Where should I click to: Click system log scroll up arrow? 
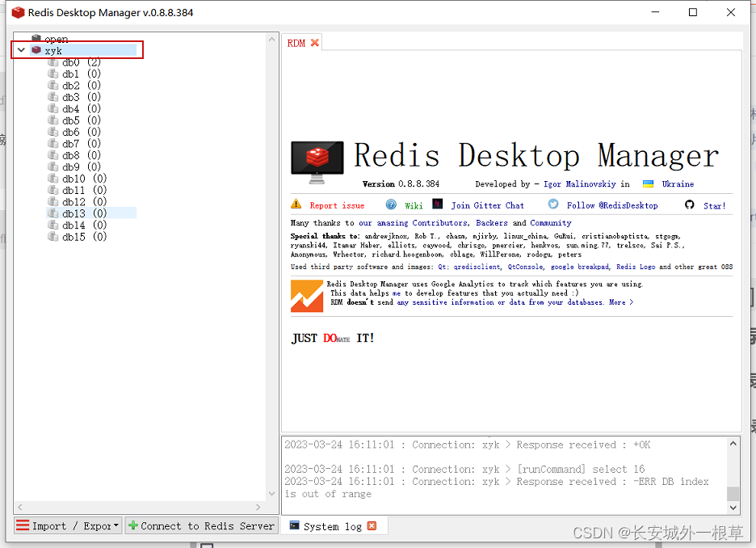[733, 443]
